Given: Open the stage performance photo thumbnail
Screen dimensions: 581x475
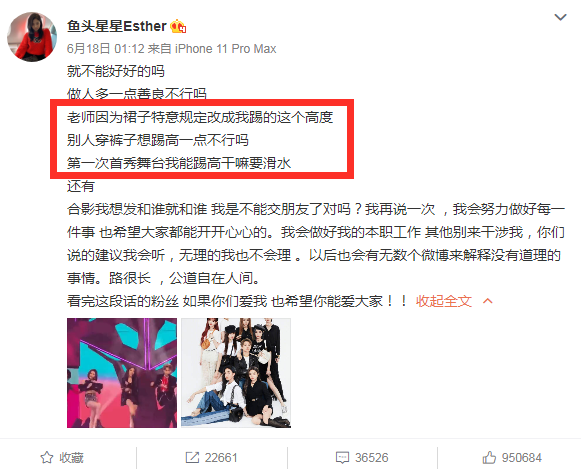Looking at the screenshot, I should tap(122, 373).
